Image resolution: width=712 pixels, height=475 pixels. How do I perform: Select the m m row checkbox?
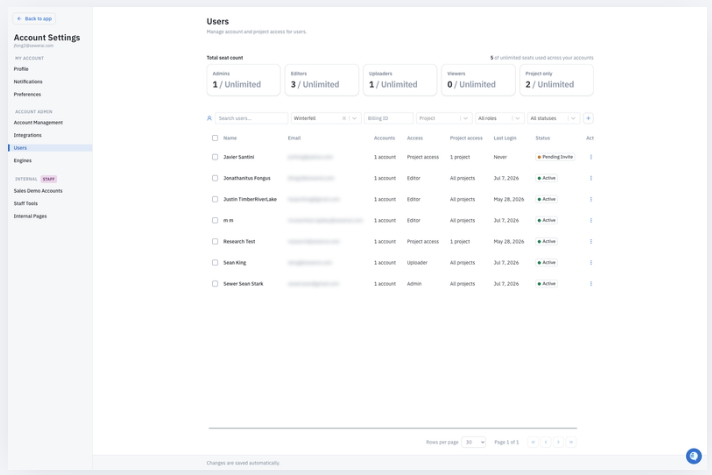click(215, 220)
